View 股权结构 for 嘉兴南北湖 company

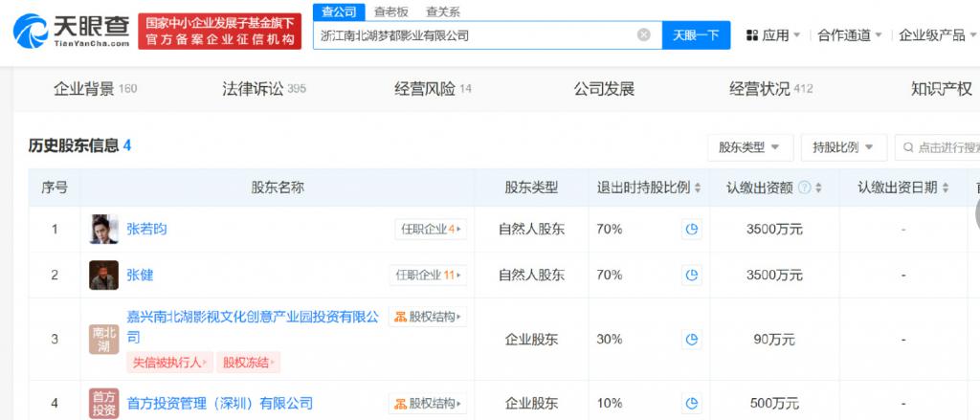tap(428, 317)
